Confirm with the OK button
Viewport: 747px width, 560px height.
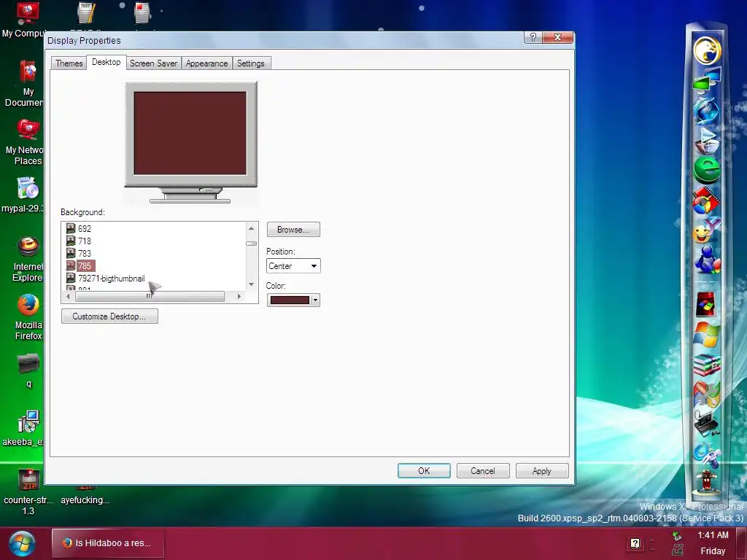tap(424, 470)
